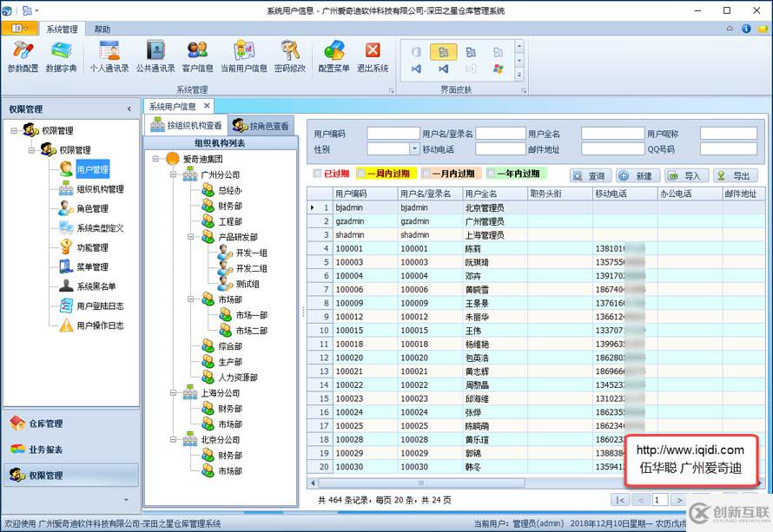Click the page number box

coord(659,500)
